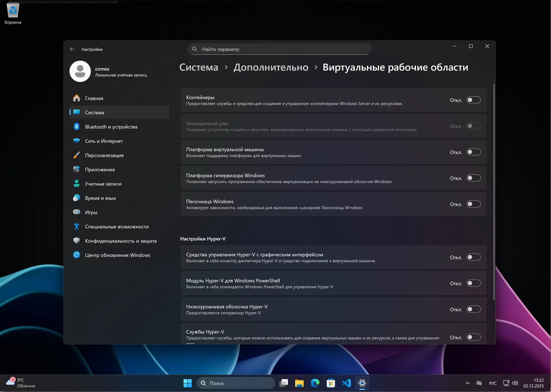Click the Apps icon in sidebar
This screenshot has width=551, height=392.
pyautogui.click(x=76, y=169)
